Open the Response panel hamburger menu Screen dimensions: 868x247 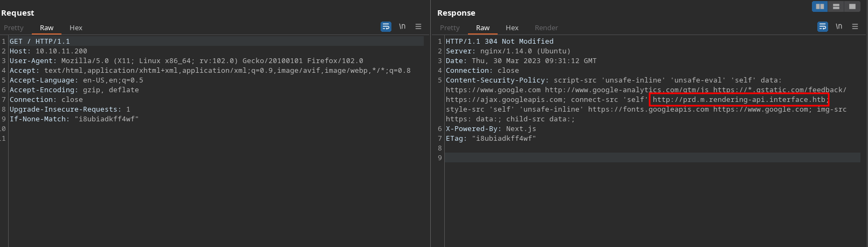[x=855, y=26]
